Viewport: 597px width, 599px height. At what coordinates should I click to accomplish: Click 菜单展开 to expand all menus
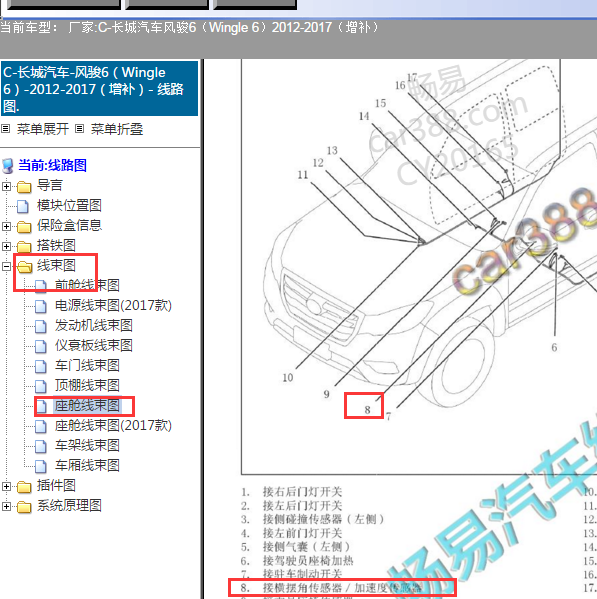[x=42, y=129]
